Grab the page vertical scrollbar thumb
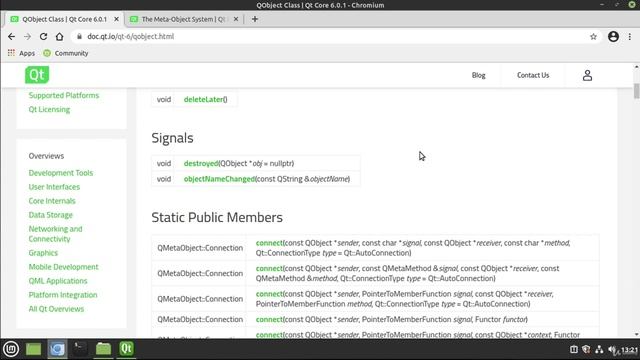The height and width of the screenshot is (360, 640). (x=636, y=91)
